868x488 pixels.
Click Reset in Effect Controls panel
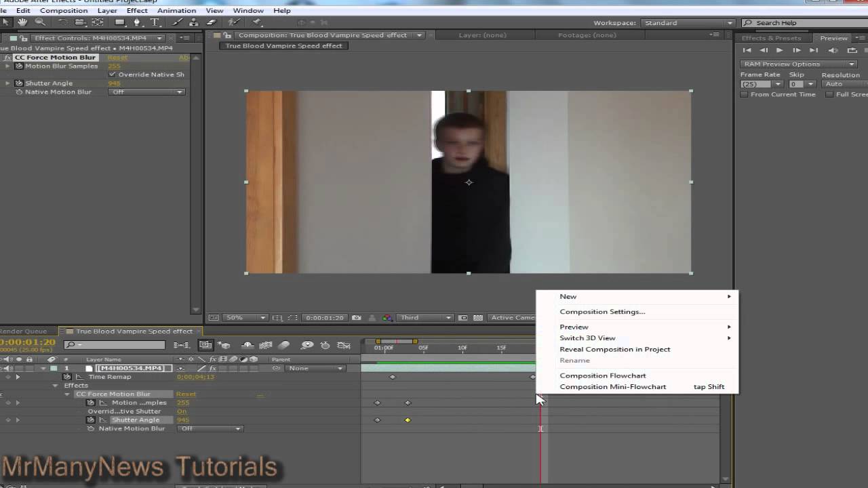pyautogui.click(x=117, y=58)
